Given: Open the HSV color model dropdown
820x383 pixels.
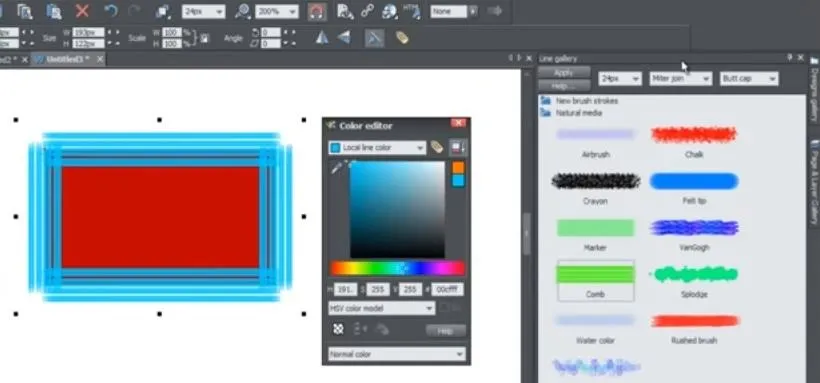Looking at the screenshot, I should (381, 308).
